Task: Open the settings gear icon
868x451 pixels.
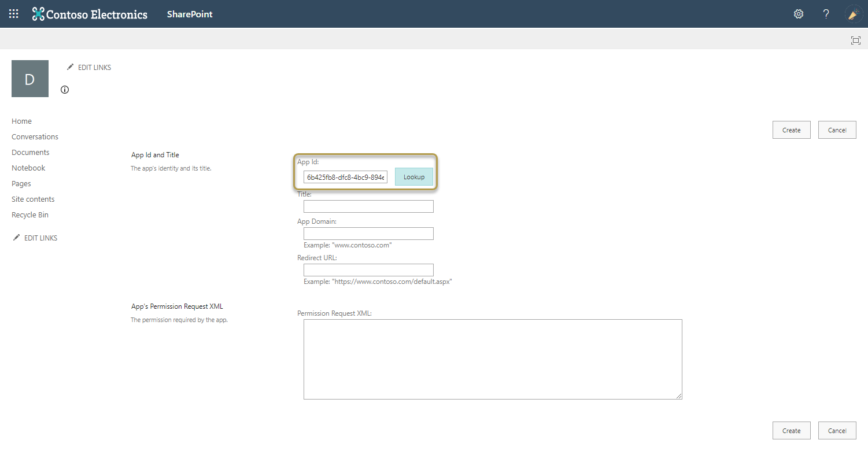Action: (799, 14)
